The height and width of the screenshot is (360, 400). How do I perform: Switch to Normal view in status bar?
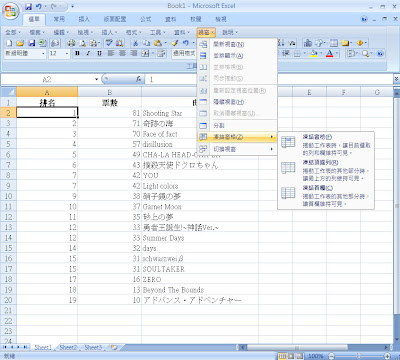pyautogui.click(x=282, y=356)
